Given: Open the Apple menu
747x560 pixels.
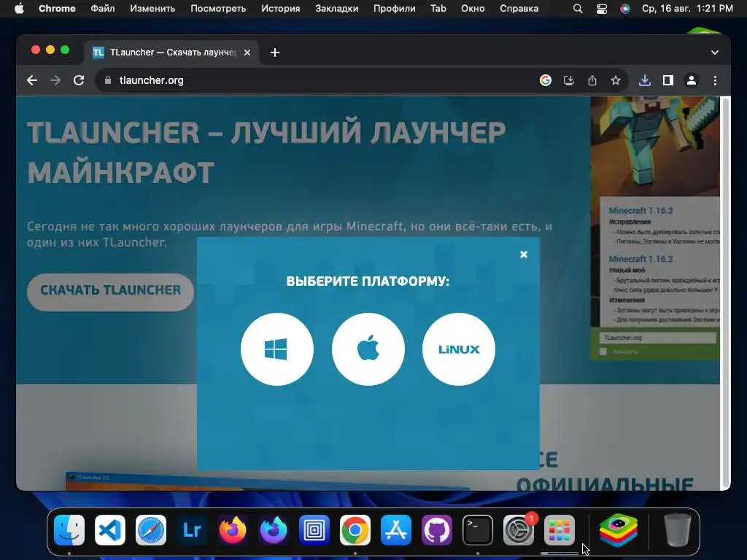Looking at the screenshot, I should (x=19, y=9).
